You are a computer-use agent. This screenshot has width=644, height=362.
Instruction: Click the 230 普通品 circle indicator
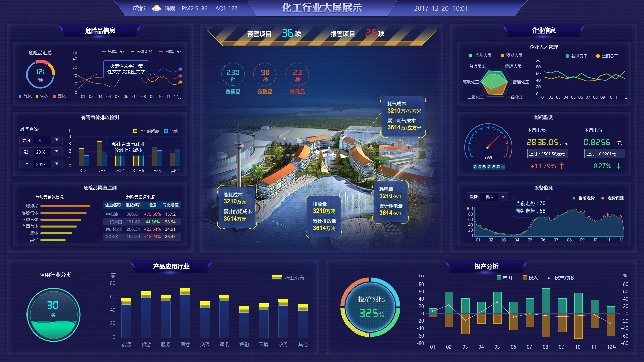[x=233, y=75]
